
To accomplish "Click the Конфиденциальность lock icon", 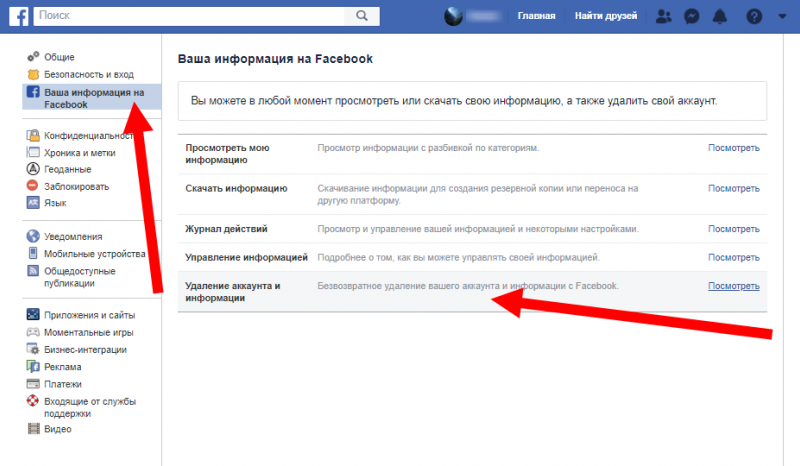I will click(33, 135).
